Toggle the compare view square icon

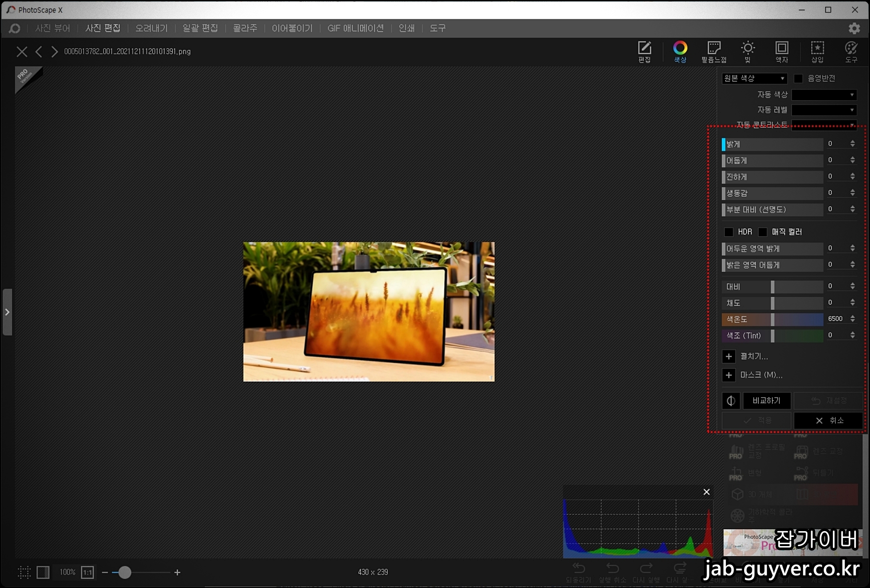[43, 572]
